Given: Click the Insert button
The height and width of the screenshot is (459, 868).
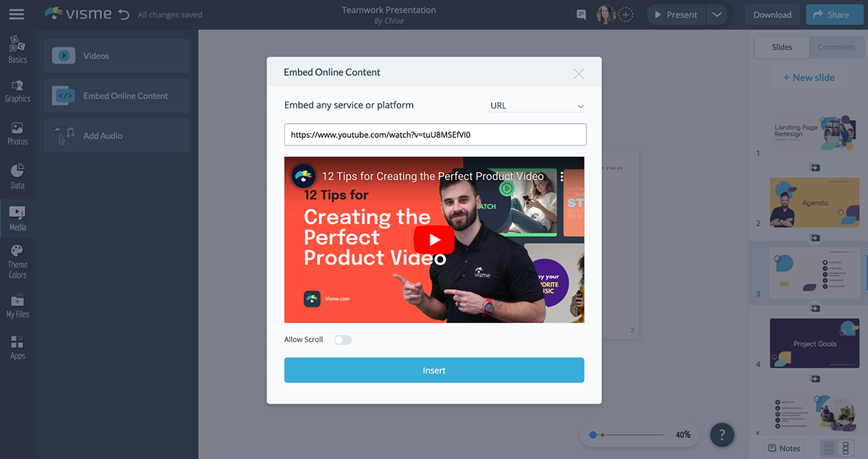Looking at the screenshot, I should click(x=434, y=370).
